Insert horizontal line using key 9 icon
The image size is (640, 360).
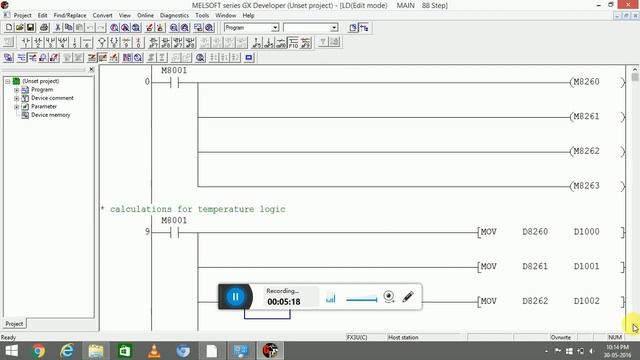coord(126,42)
